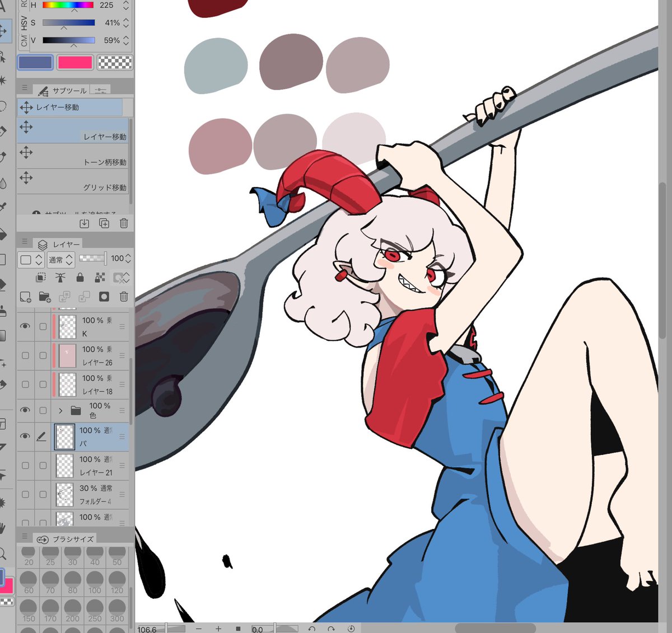Reset canvas rotation icon
This screenshot has height=633, width=672.
351,629
